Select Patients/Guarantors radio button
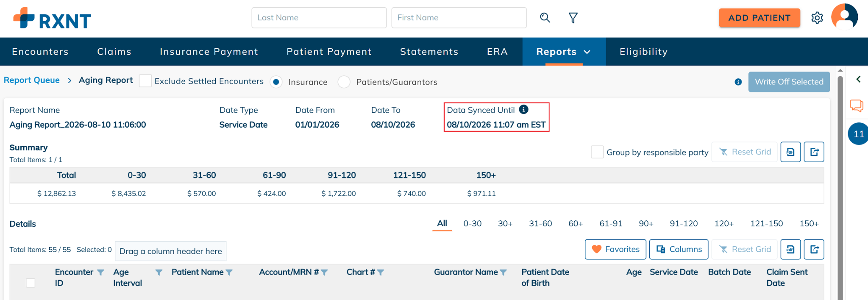868x300 pixels. click(x=344, y=82)
